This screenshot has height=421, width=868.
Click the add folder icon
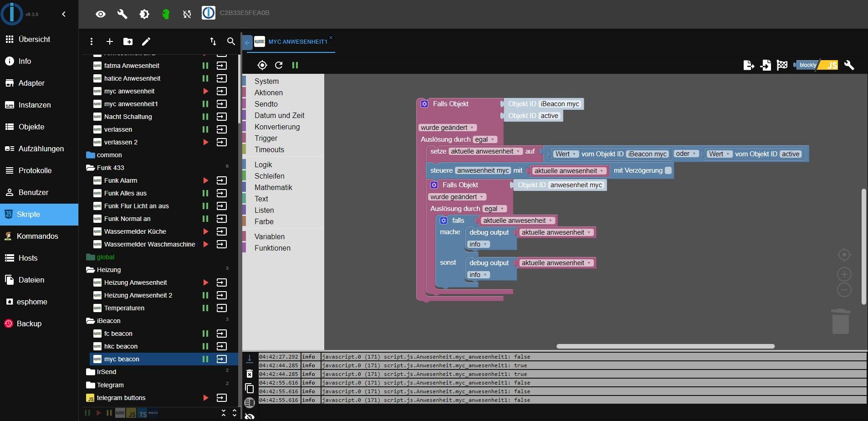(x=128, y=41)
